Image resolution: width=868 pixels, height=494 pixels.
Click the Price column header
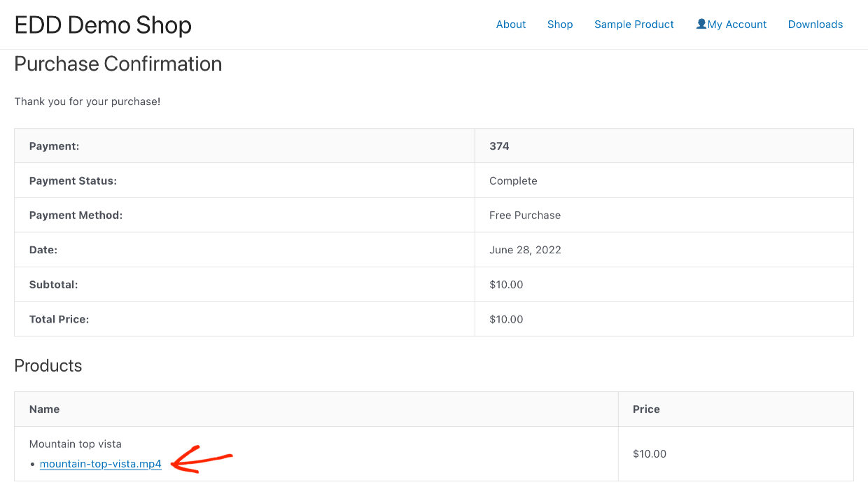point(645,409)
